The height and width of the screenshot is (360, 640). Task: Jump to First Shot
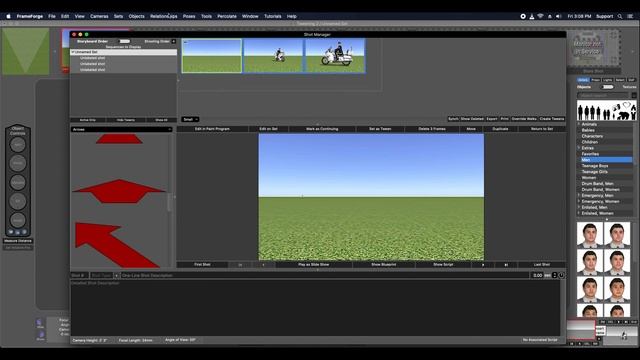tap(202, 264)
